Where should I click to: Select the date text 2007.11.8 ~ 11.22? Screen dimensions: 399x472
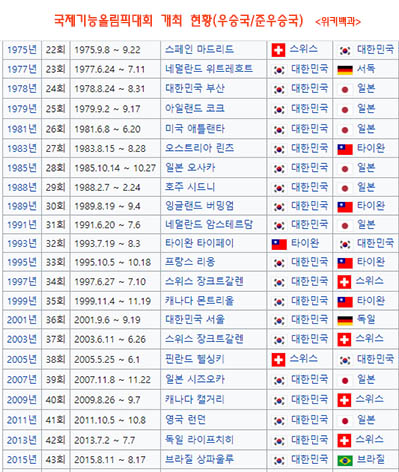click(113, 380)
